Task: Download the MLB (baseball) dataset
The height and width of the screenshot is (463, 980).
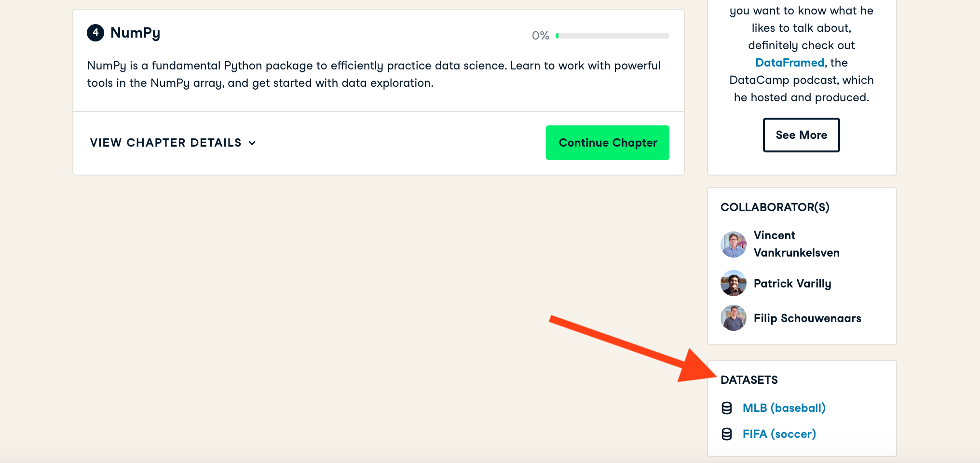Action: [784, 408]
